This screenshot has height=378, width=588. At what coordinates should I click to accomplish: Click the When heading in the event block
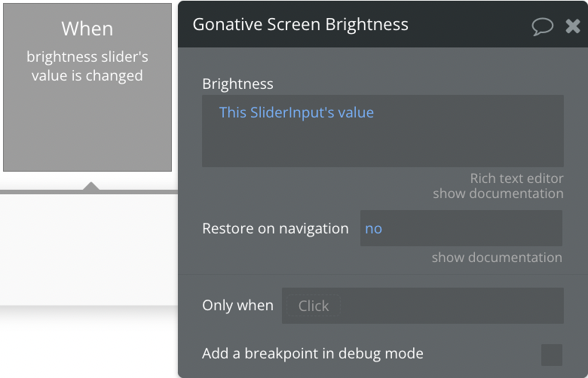[87, 29]
